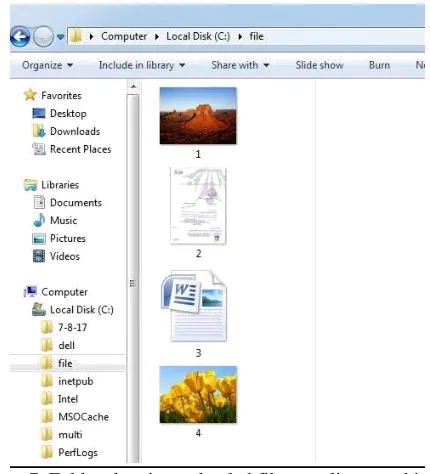Click the inetpub folder icon
This screenshot has height=474, width=430.
point(47,381)
